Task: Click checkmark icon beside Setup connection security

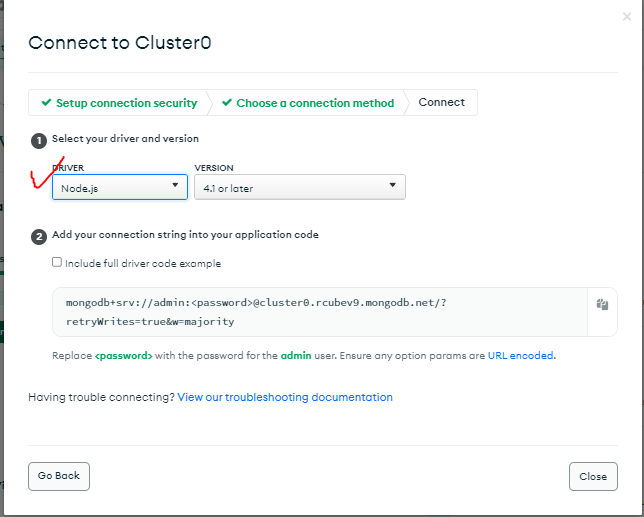Action: point(46,102)
